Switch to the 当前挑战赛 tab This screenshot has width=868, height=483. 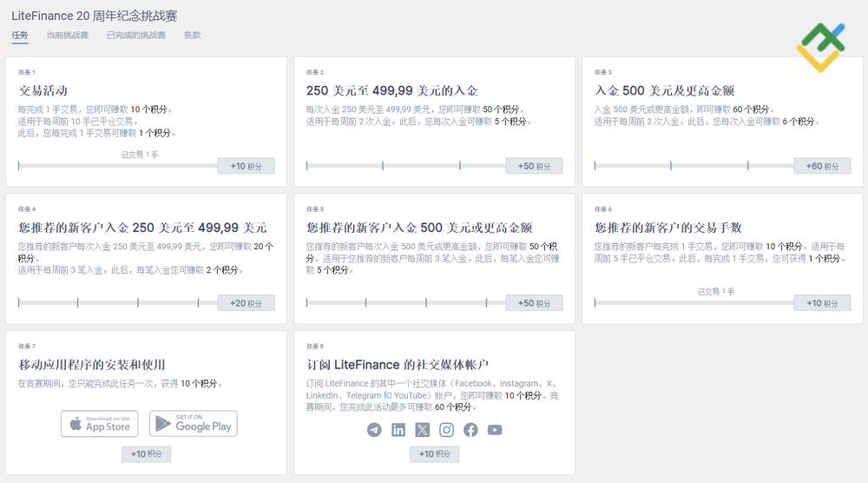tap(67, 35)
